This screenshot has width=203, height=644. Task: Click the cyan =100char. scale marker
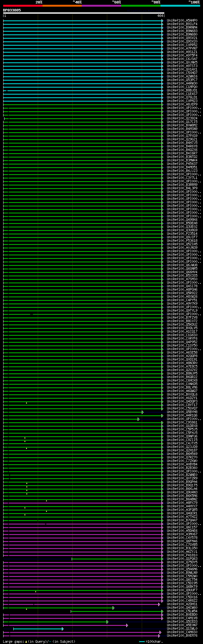pyautogui.click(x=142, y=641)
